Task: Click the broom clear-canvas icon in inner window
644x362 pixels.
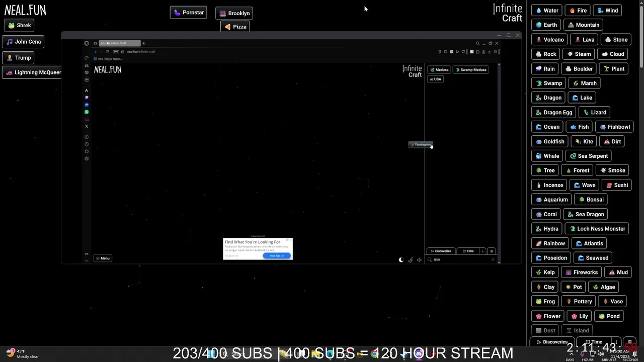Action: (410, 260)
